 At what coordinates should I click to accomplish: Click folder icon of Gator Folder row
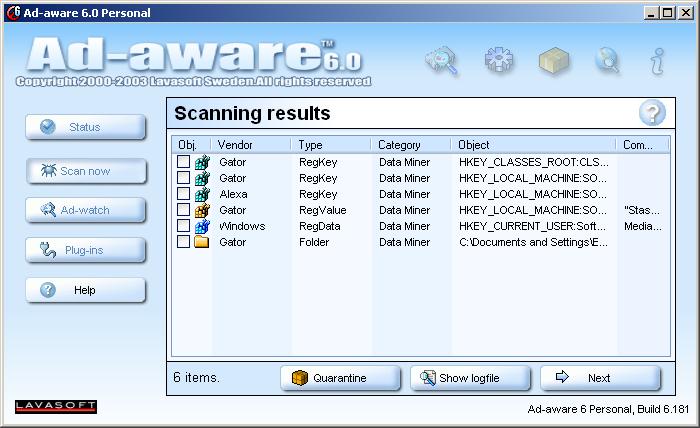point(202,242)
